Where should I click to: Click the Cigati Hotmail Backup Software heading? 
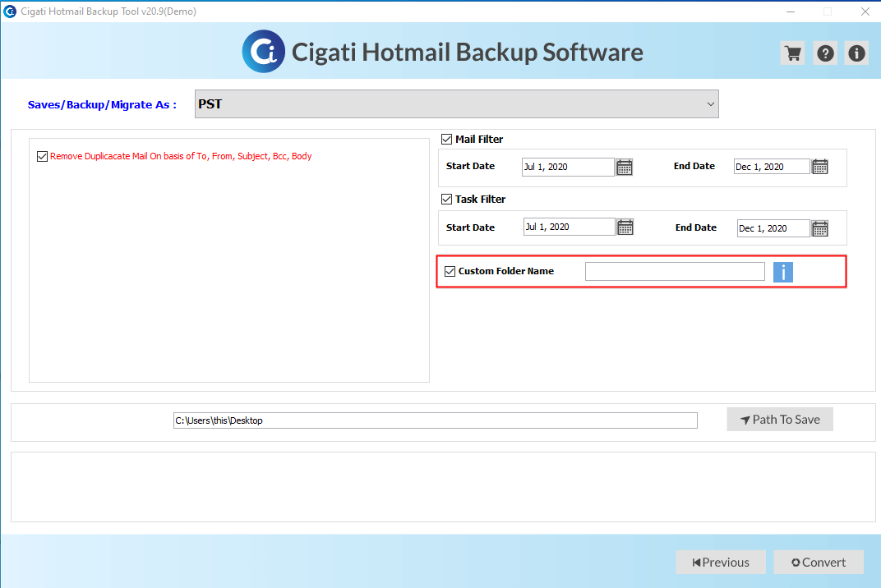[468, 53]
